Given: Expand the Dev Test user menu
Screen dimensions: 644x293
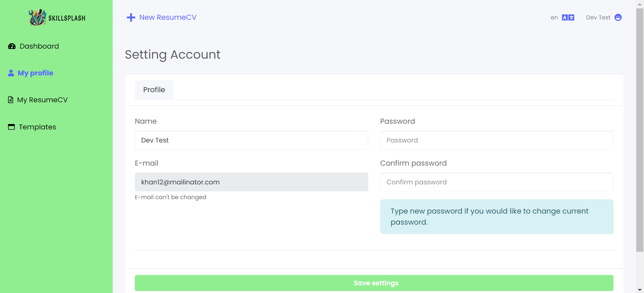Looking at the screenshot, I should (604, 17).
